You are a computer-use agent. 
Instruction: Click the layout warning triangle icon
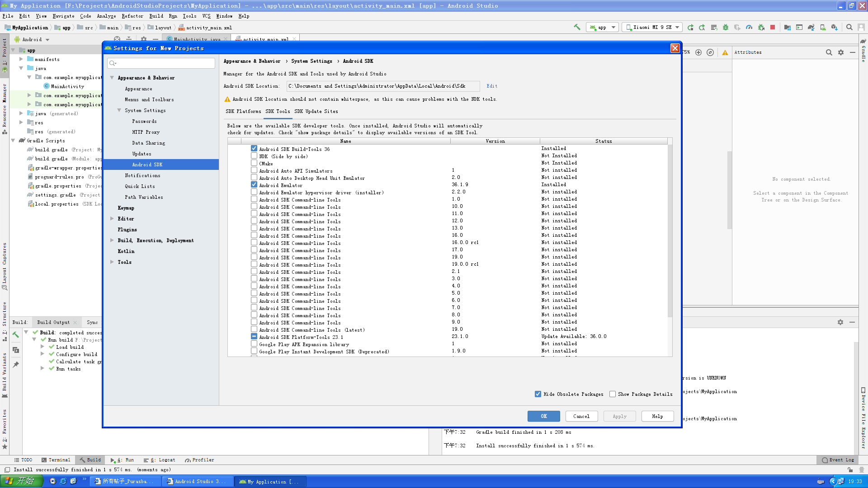pyautogui.click(x=725, y=52)
